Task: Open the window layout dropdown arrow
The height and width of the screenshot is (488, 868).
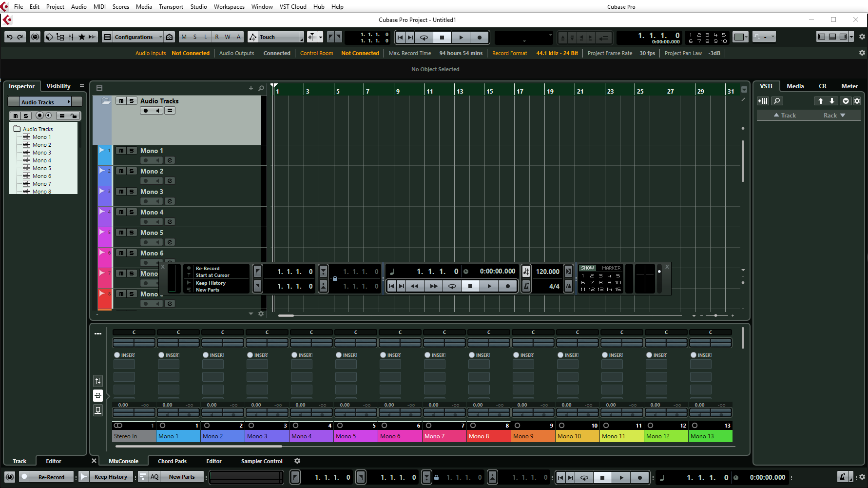Action: tap(851, 37)
